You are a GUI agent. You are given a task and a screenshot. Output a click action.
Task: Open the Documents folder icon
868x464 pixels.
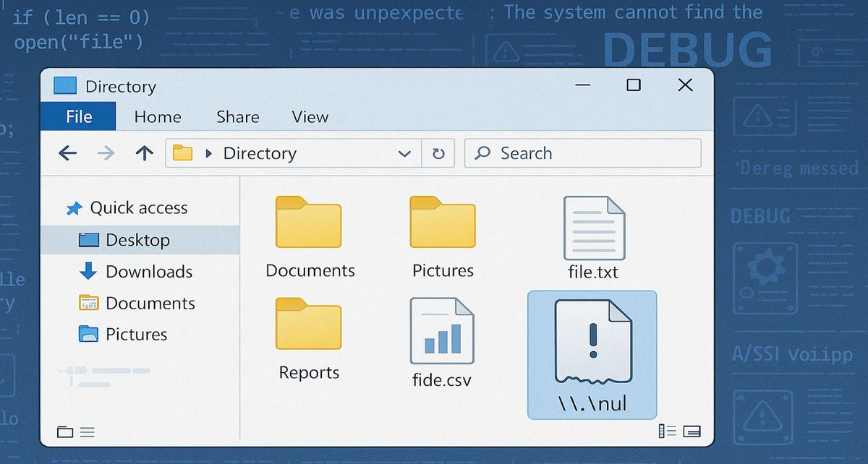pos(310,223)
